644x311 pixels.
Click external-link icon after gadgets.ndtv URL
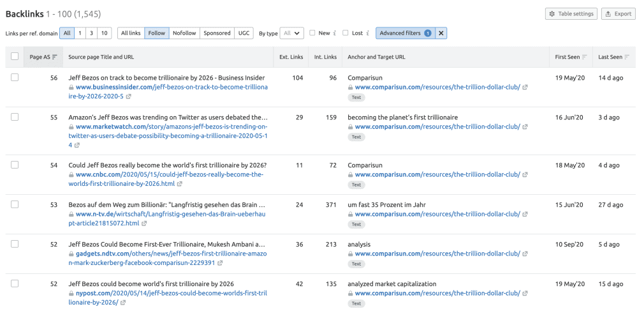(x=220, y=263)
